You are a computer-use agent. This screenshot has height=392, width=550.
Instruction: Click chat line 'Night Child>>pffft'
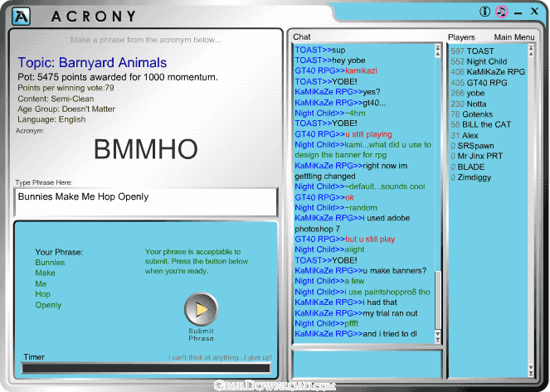pos(327,323)
